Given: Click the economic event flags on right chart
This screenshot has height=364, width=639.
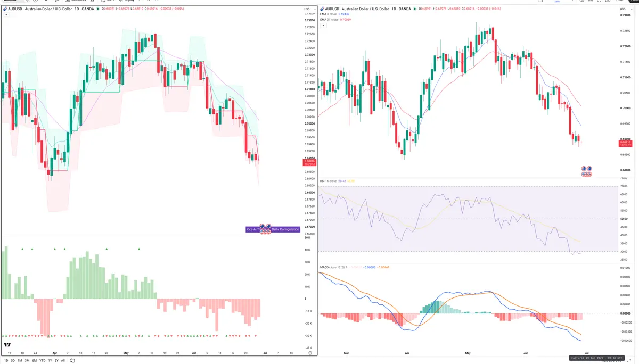Looking at the screenshot, I should (586, 171).
